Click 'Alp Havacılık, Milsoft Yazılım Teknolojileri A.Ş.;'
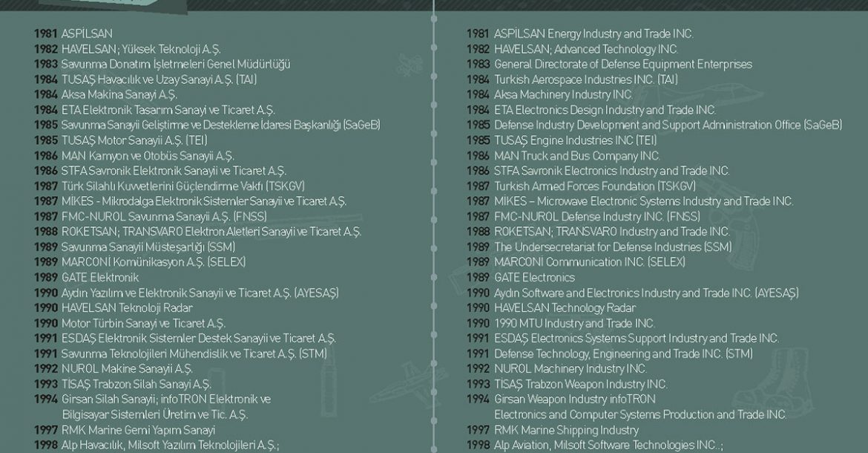 click(171, 446)
